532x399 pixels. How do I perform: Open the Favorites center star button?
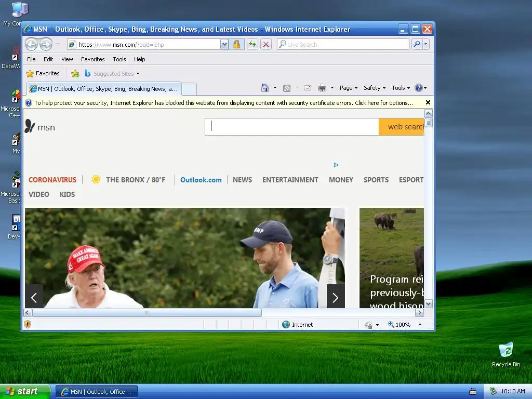[43, 74]
